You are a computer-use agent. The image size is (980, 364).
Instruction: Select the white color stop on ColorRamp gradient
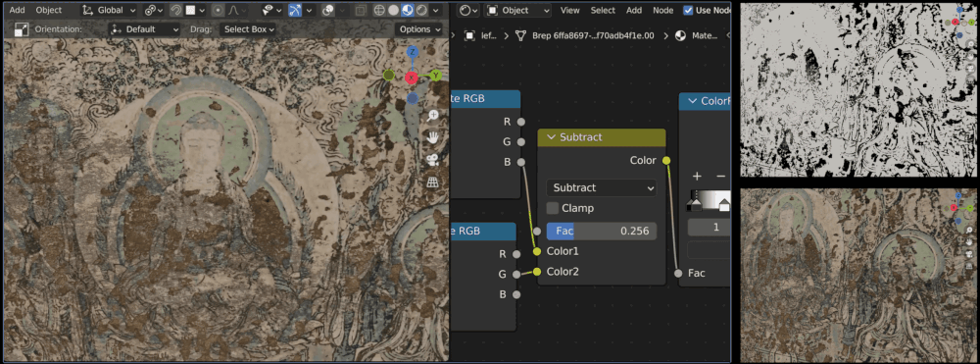click(723, 205)
